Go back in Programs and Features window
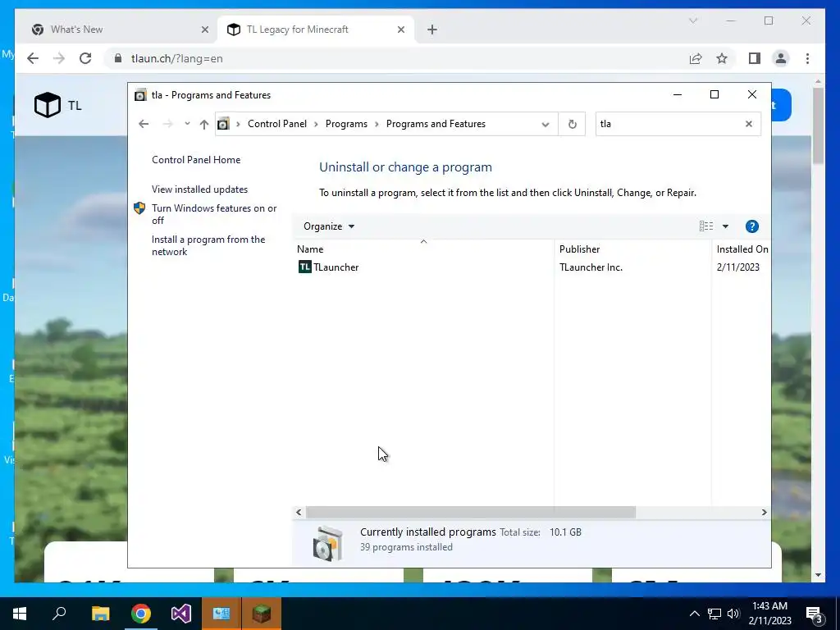Screen dimensions: 840x630 [143, 124]
